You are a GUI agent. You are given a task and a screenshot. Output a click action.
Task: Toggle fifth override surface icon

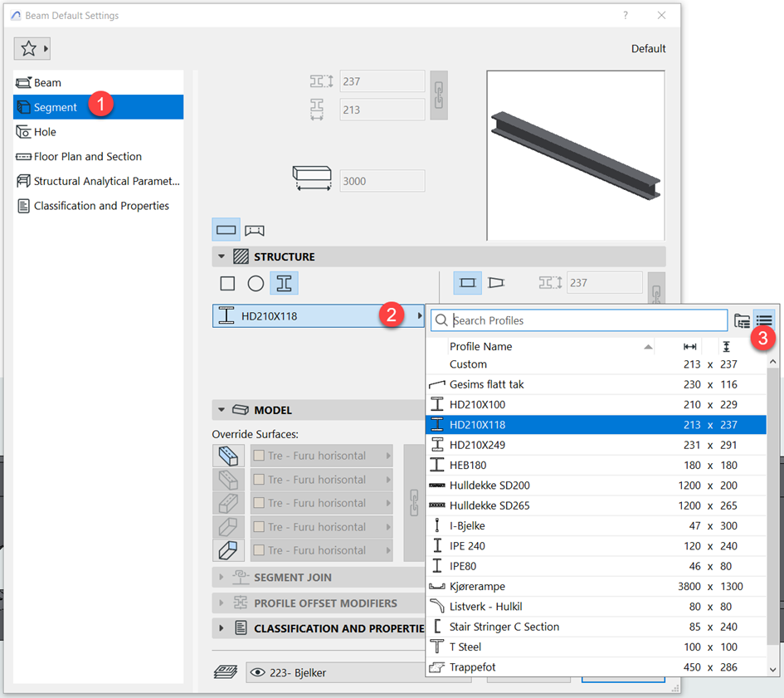tap(228, 550)
